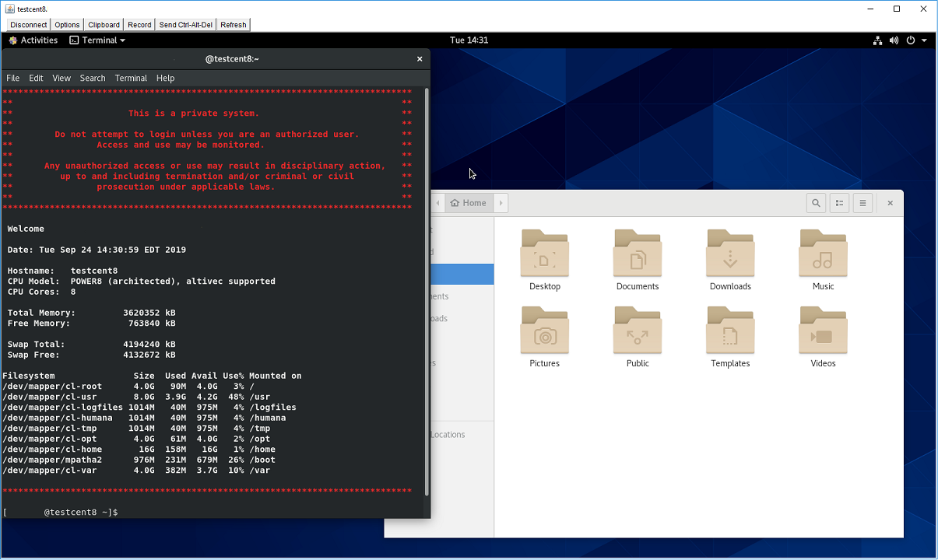Open the terminal Help menu

tap(165, 78)
